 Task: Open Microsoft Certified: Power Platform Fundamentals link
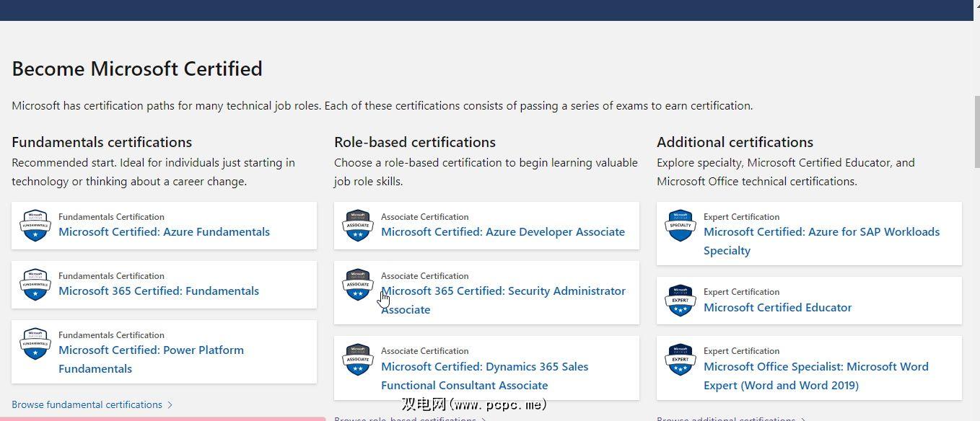[x=151, y=350]
